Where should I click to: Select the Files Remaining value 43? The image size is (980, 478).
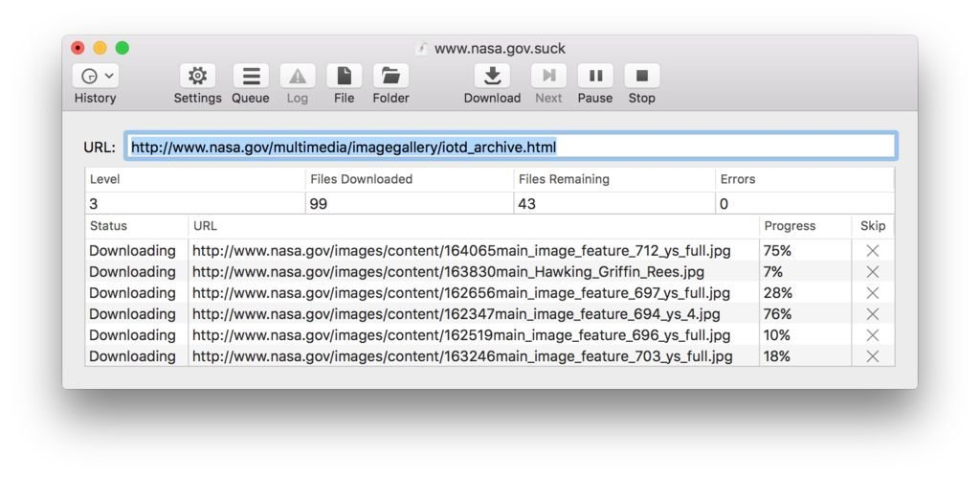click(x=527, y=204)
